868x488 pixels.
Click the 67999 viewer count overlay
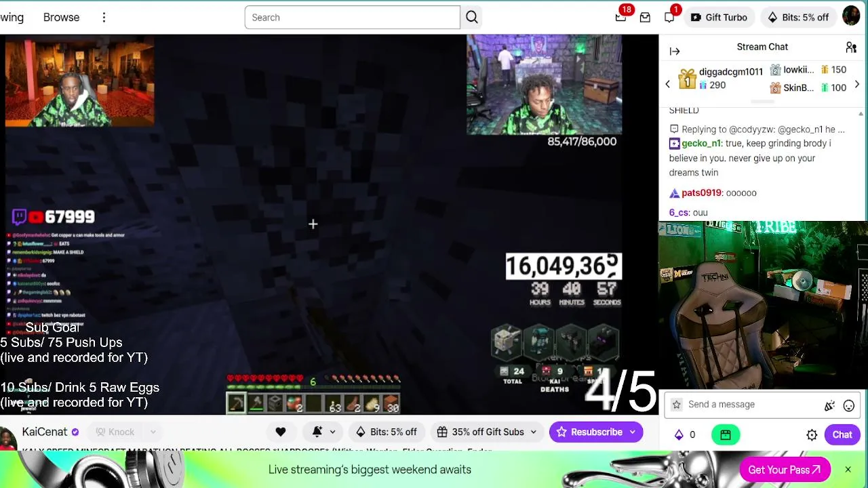pyautogui.click(x=70, y=217)
